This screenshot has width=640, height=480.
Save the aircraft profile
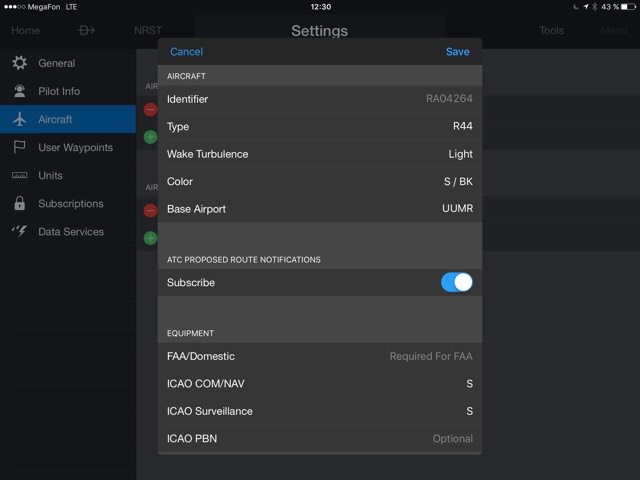(457, 52)
